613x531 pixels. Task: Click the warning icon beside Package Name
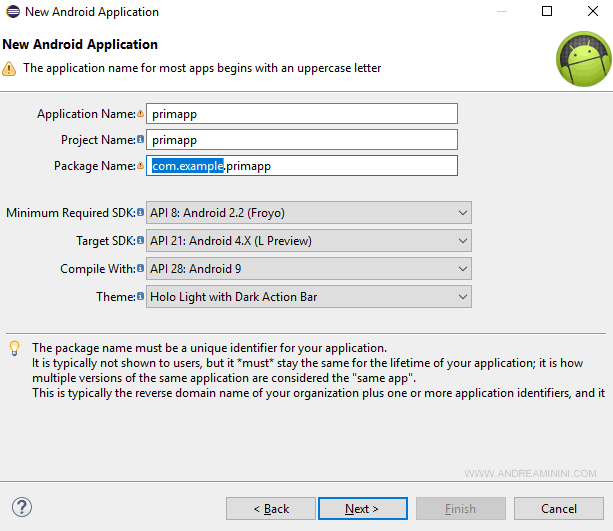(x=141, y=166)
